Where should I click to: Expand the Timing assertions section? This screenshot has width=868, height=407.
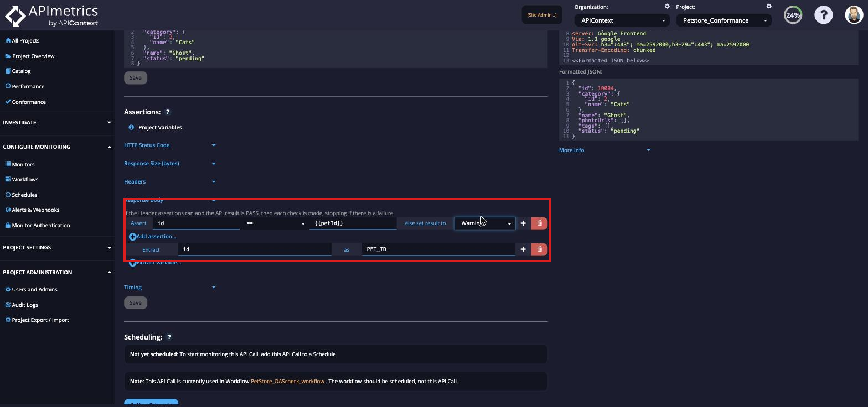click(x=170, y=288)
